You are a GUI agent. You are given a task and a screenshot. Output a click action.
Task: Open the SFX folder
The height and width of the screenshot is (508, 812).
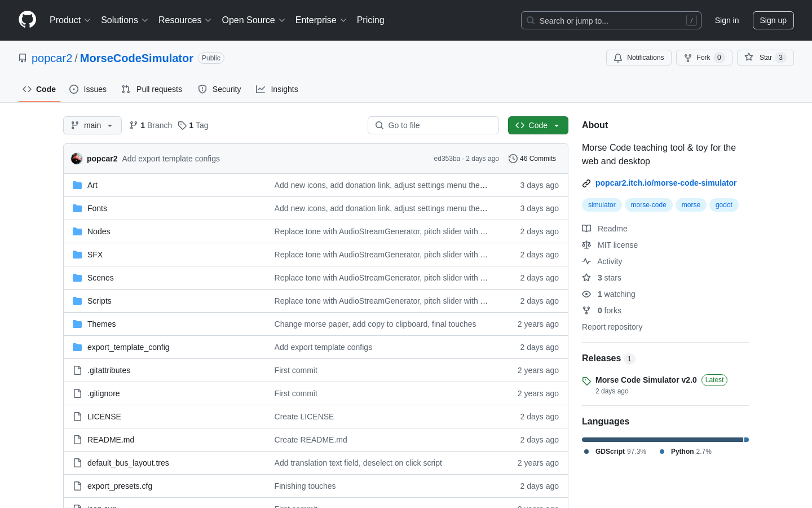[95, 255]
